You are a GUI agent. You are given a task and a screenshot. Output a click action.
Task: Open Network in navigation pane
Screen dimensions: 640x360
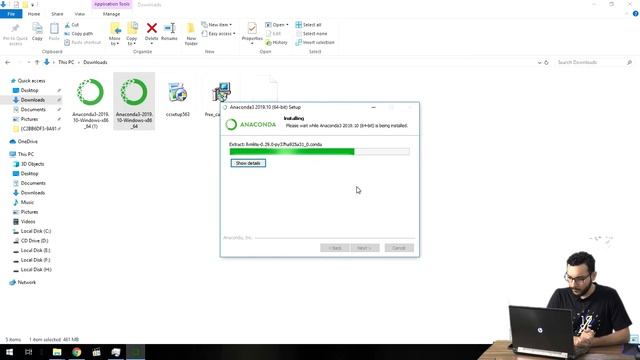(26, 282)
